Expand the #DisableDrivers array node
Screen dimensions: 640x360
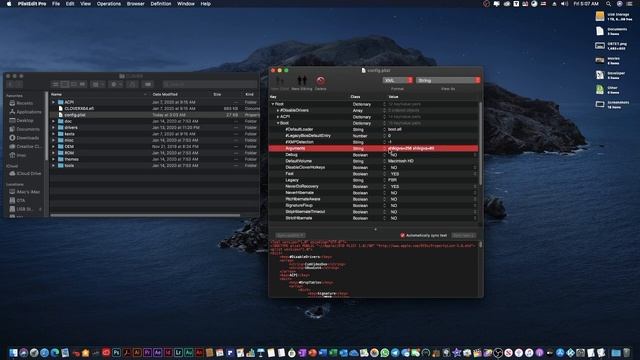point(278,110)
